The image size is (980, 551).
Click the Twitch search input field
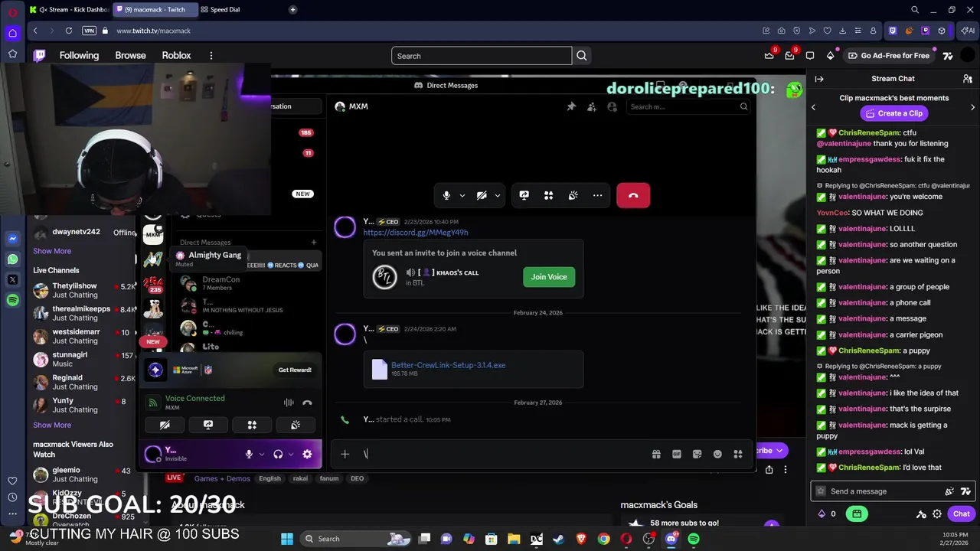tap(482, 56)
